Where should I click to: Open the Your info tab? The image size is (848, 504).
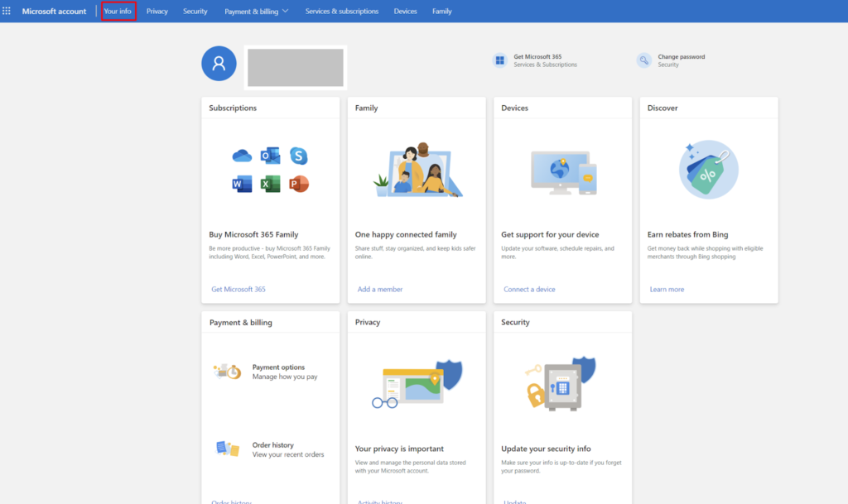(118, 12)
